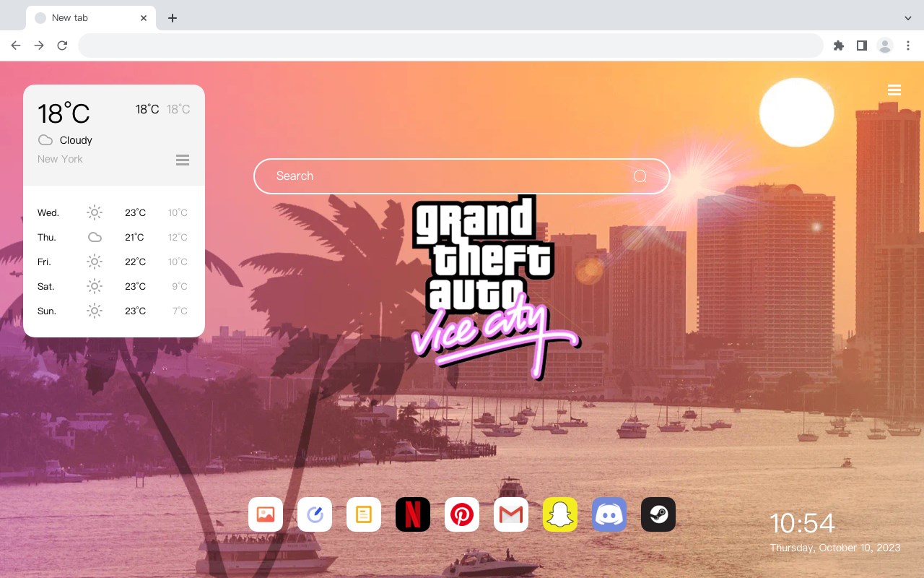
Task: Click the 18°C current temperature
Action: click(x=64, y=113)
